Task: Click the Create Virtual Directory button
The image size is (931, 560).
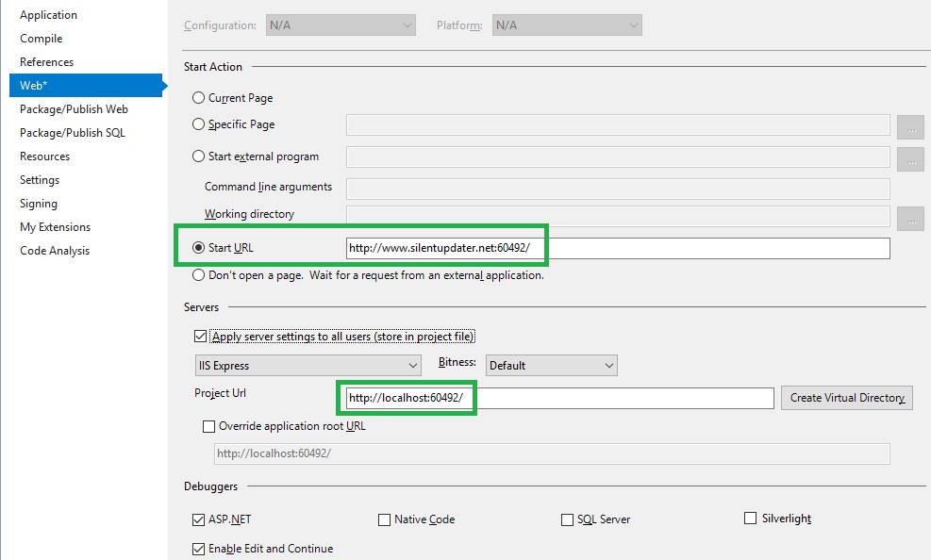Action: [x=847, y=398]
